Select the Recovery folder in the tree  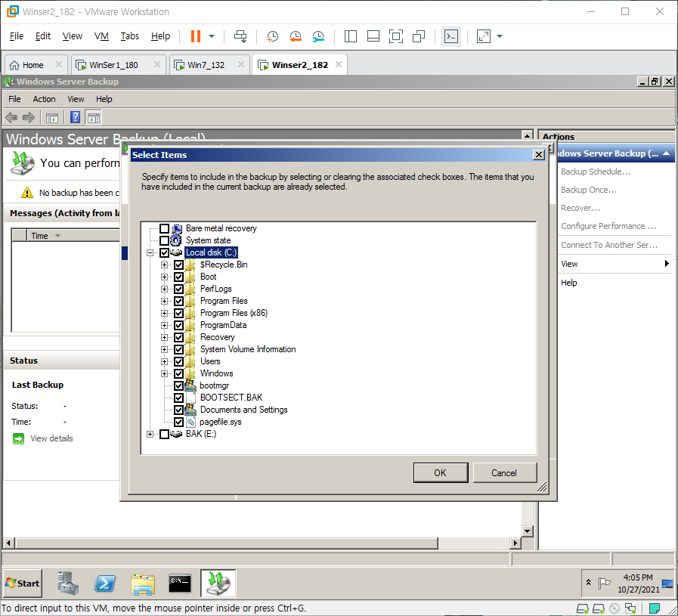click(217, 337)
